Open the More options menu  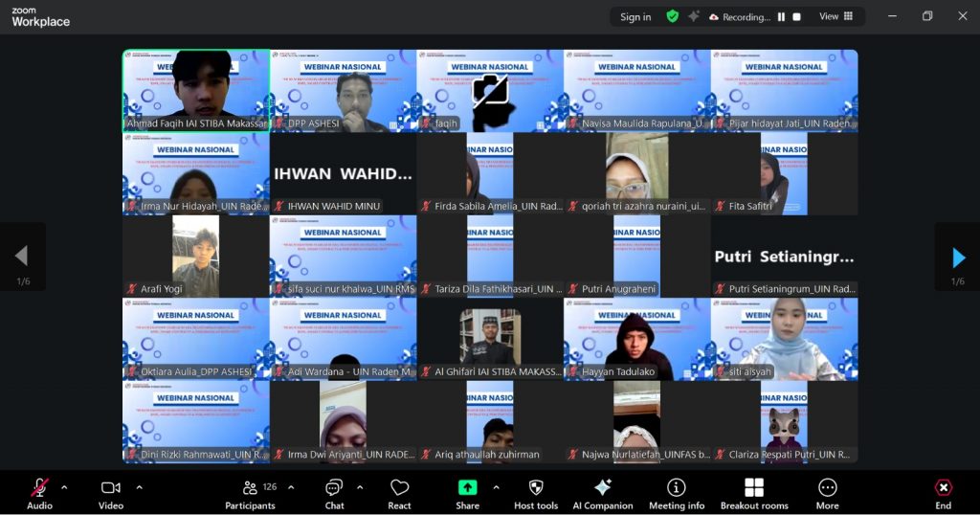(827, 492)
